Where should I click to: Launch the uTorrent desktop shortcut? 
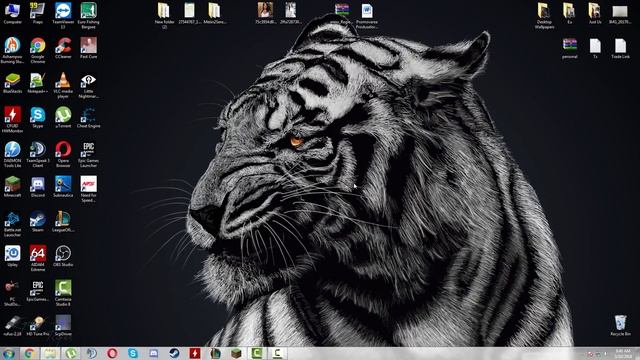point(63,118)
